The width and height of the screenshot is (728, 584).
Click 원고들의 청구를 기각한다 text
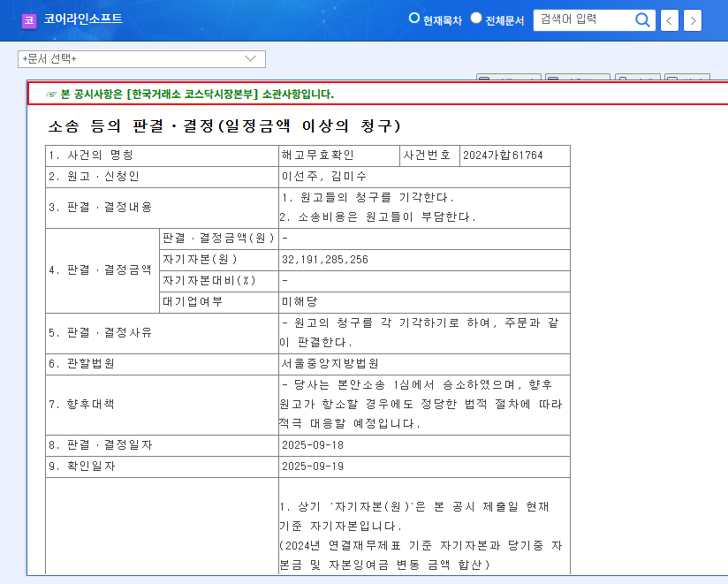click(368, 198)
